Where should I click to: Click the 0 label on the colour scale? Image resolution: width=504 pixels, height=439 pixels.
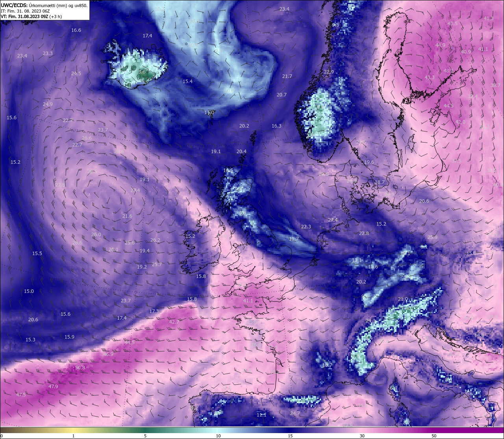point(1,436)
